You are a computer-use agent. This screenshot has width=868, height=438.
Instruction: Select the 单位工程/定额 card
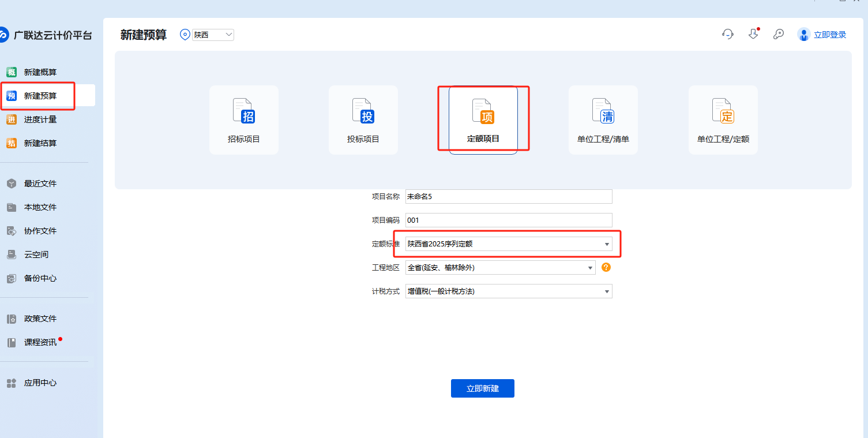tap(723, 120)
